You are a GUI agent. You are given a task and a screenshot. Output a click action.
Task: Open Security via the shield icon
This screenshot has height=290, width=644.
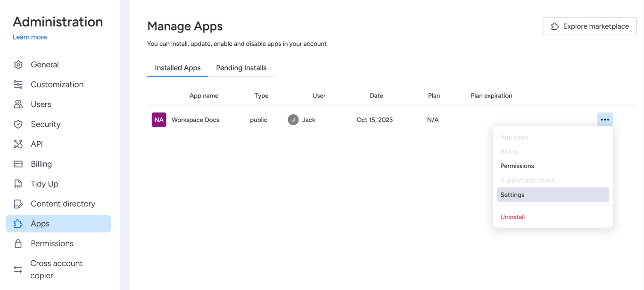pos(18,124)
